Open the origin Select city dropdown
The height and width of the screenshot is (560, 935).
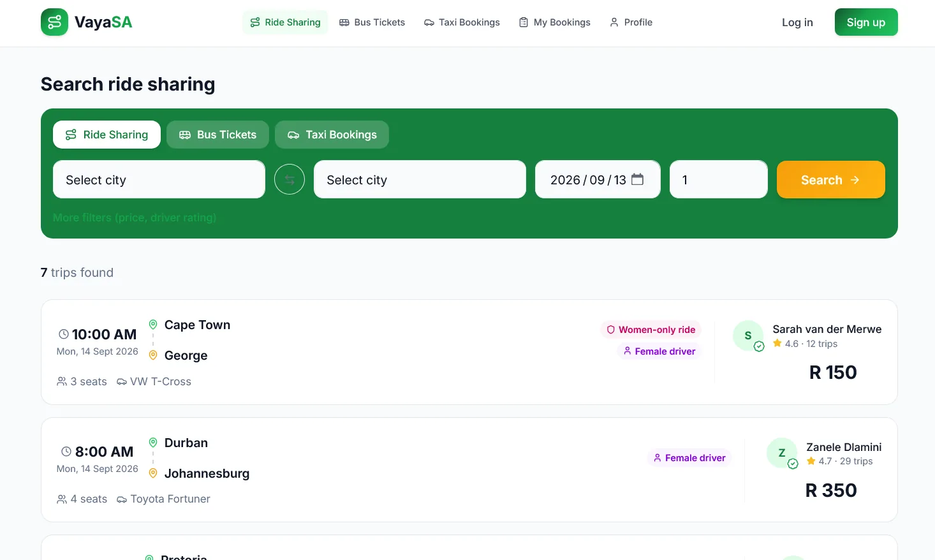tap(159, 180)
